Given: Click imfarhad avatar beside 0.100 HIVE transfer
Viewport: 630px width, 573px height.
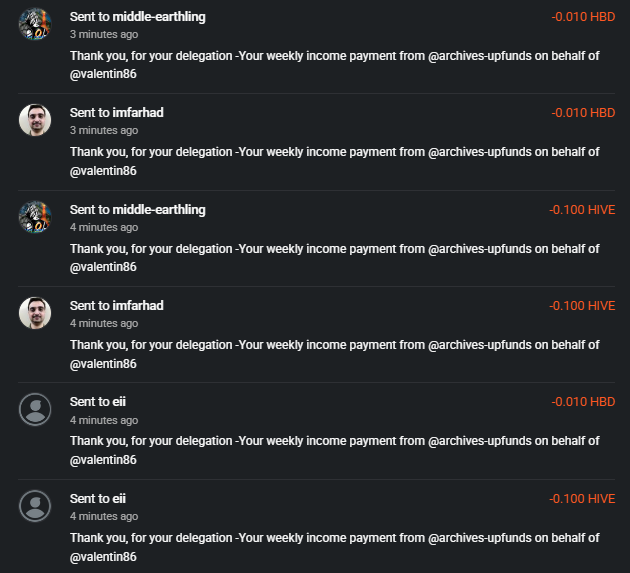Looking at the screenshot, I should (x=35, y=313).
